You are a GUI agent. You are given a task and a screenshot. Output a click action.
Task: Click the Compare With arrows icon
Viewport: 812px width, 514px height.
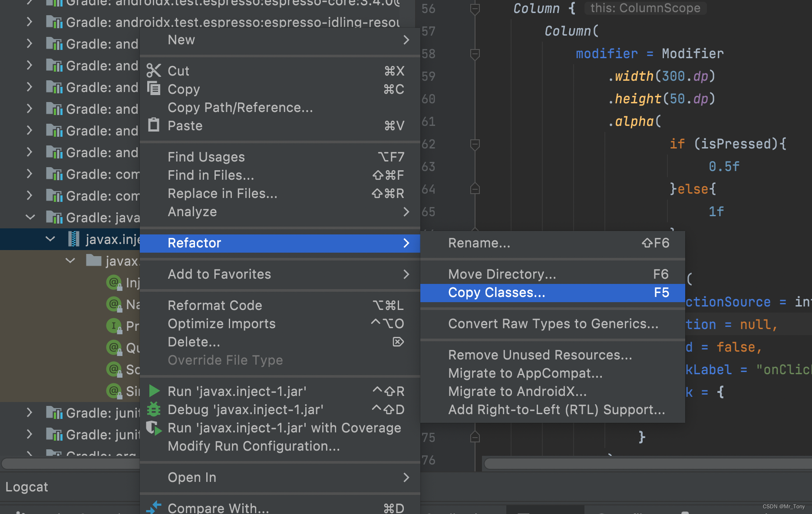154,507
